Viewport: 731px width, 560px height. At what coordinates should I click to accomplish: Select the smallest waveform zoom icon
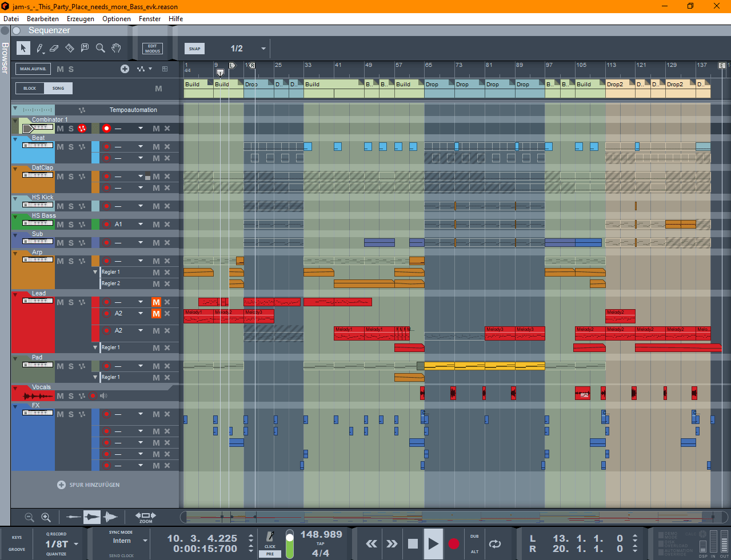[74, 517]
